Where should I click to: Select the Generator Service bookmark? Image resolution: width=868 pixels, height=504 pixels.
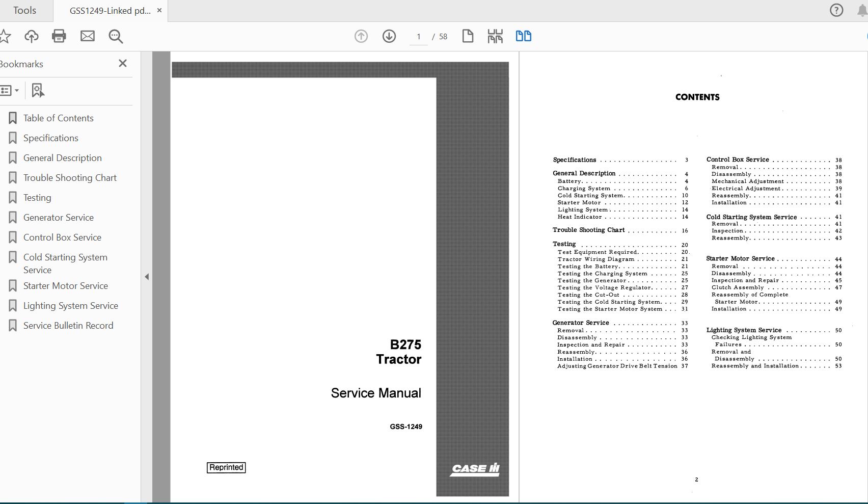click(59, 217)
